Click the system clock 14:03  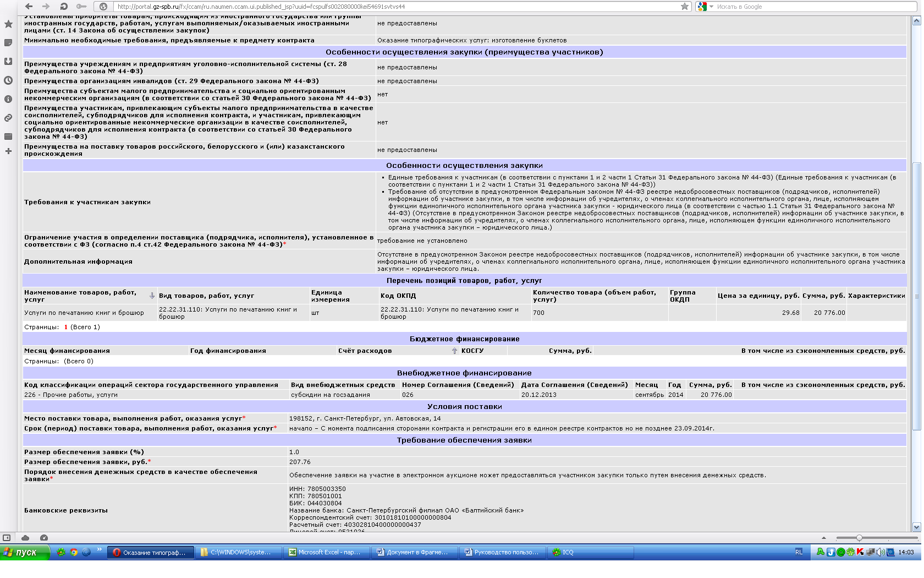(906, 552)
